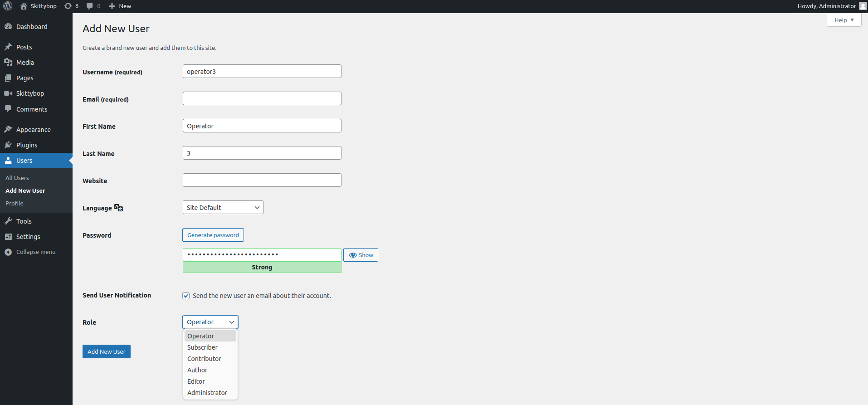Click the Skittybop video camera icon

click(x=8, y=93)
